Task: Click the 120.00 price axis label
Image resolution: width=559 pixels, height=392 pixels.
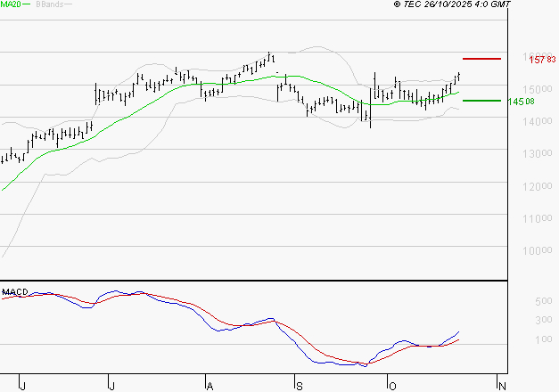Action: (x=538, y=186)
